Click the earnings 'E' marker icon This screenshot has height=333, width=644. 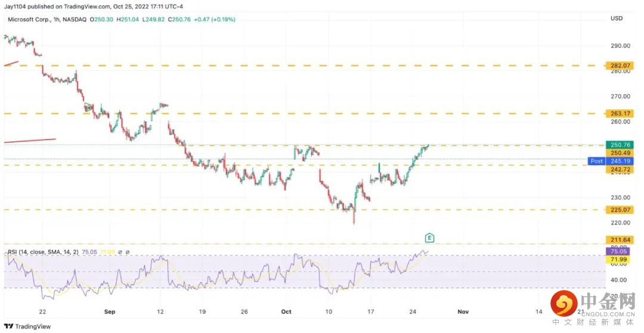(x=429, y=238)
